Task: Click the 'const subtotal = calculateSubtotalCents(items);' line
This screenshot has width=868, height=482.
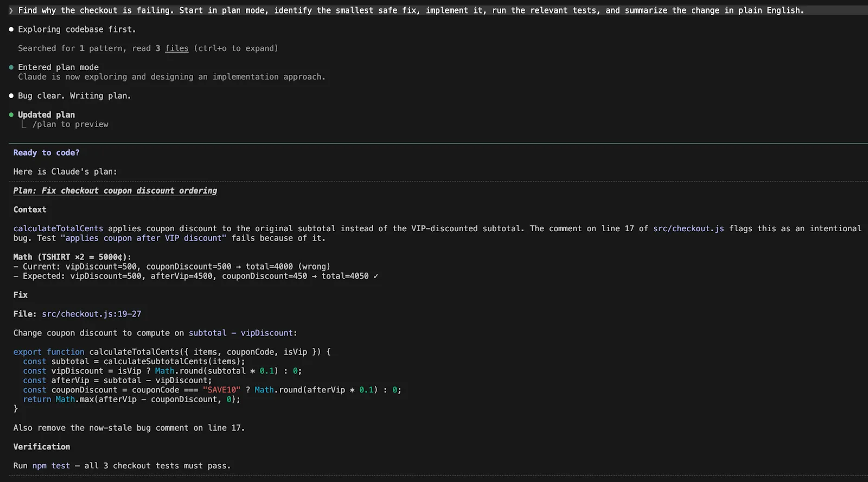Action: [x=134, y=361]
